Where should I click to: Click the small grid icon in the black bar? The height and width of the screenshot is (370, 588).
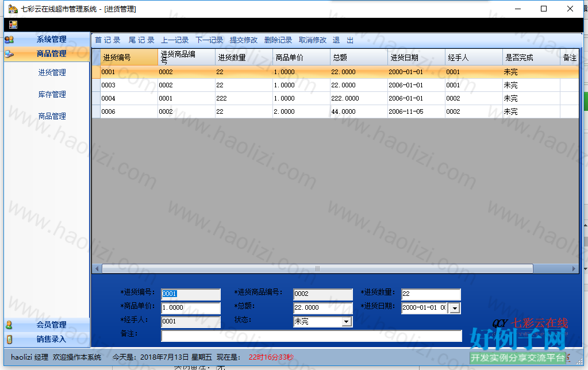pos(13,25)
